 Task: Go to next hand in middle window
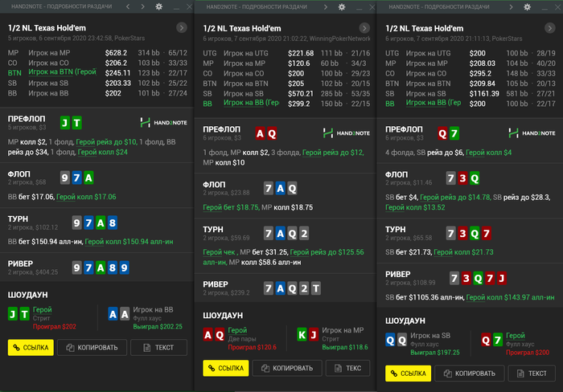pyautogui.click(x=326, y=6)
